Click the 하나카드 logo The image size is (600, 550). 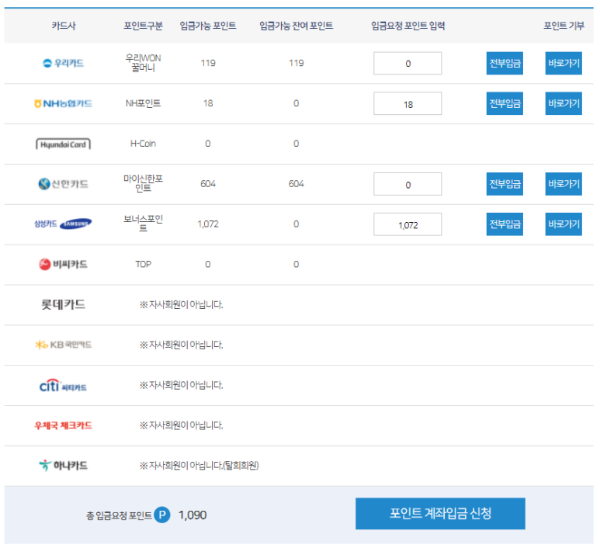tap(63, 465)
